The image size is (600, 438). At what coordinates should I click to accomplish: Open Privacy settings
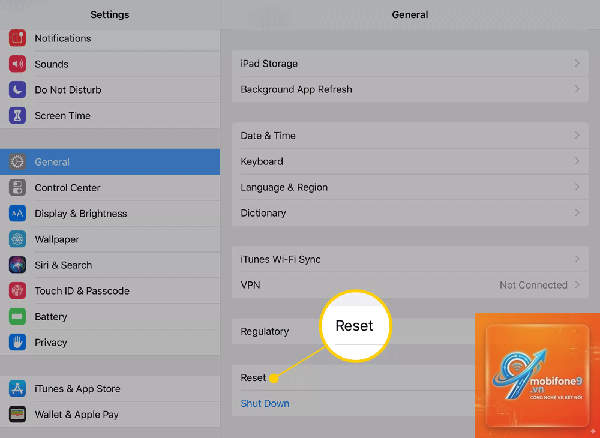110,342
